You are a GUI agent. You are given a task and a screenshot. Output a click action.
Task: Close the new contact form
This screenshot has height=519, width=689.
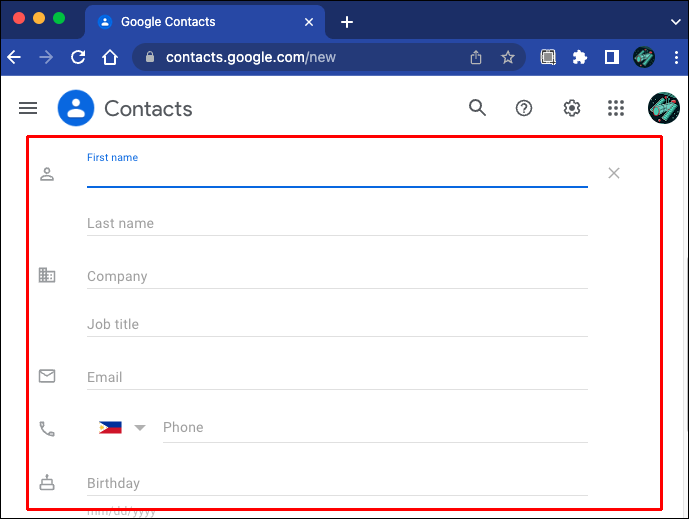tap(614, 173)
